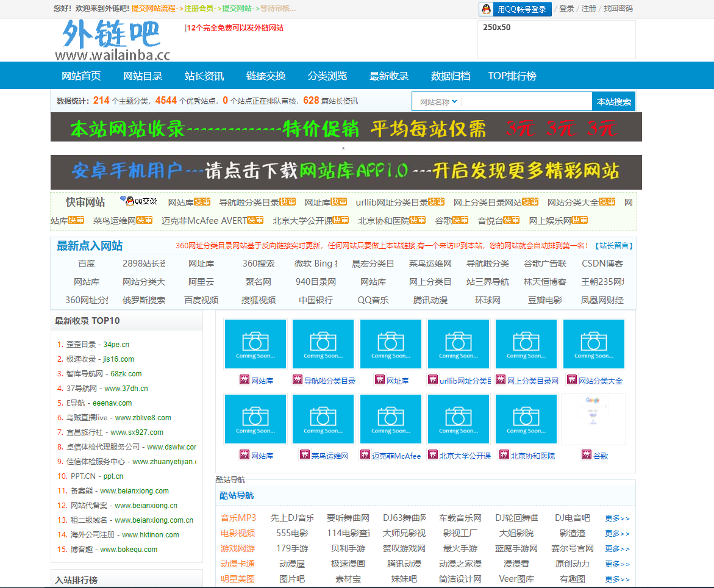Click the QQ penguin login icon
The height and width of the screenshot is (588, 714).
click(487, 9)
